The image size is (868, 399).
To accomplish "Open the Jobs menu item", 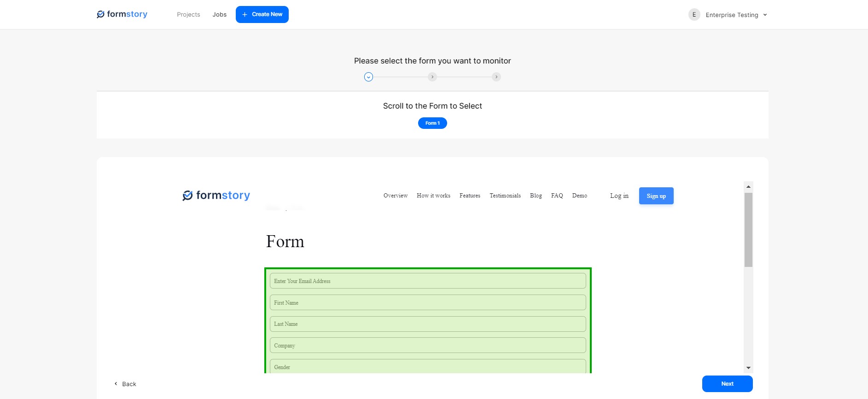I will point(220,15).
